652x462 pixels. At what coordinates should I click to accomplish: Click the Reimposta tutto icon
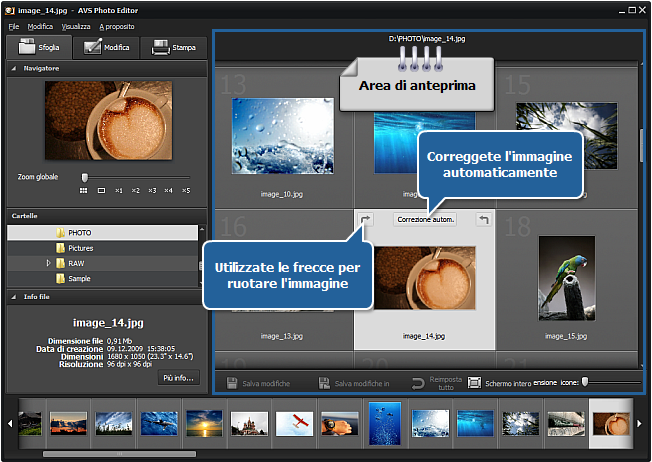tap(418, 383)
